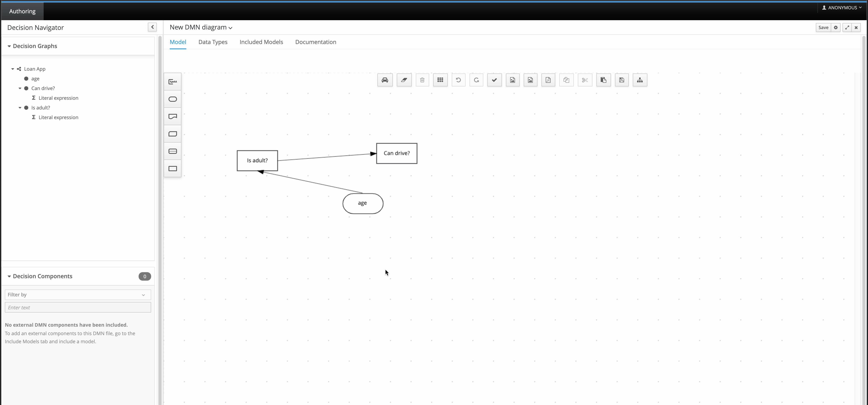The image size is (868, 405).
Task: Click the car icon in canvas toolbar
Action: pyautogui.click(x=385, y=80)
